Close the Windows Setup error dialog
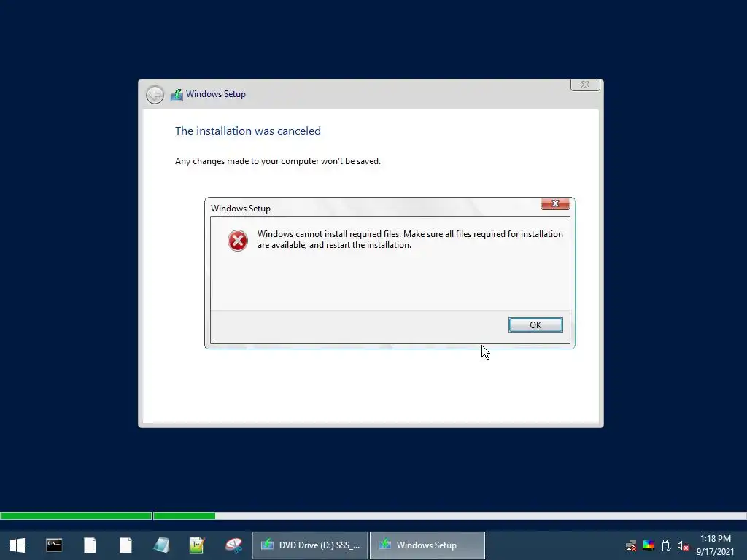This screenshot has width=747, height=560. [555, 204]
